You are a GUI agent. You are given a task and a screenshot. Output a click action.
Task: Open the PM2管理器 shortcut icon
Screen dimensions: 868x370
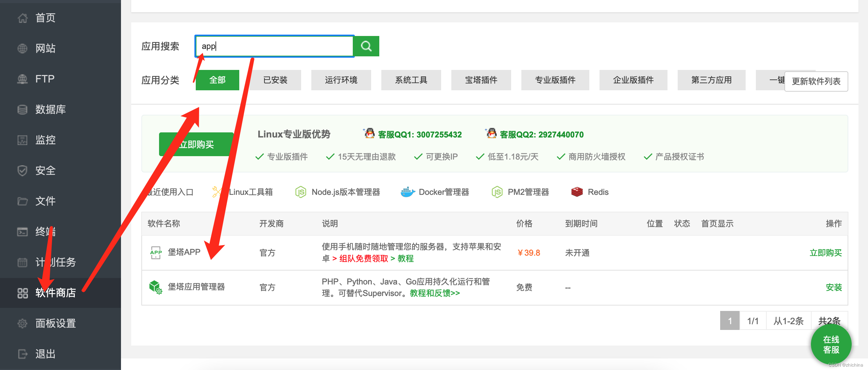(497, 192)
